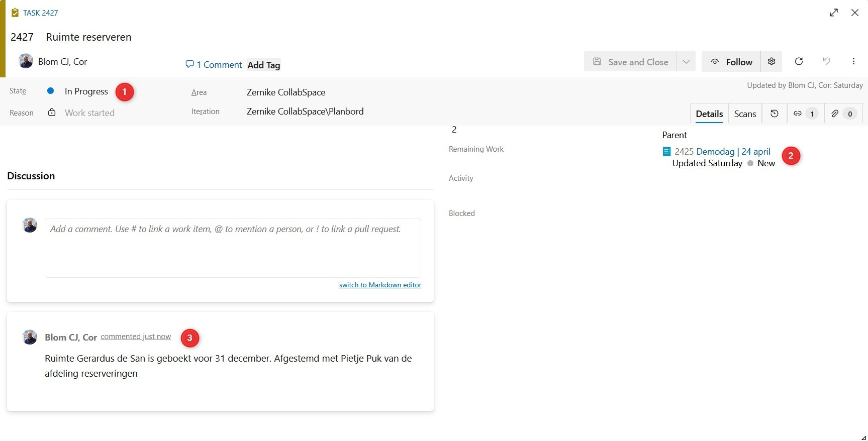
Task: Click the Work started reason field
Action: click(89, 113)
